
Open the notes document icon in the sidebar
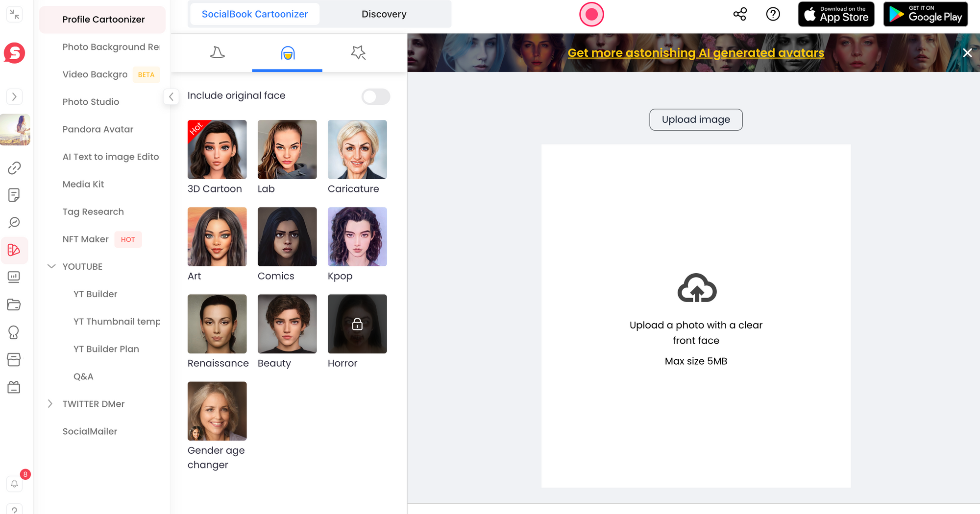pos(14,195)
